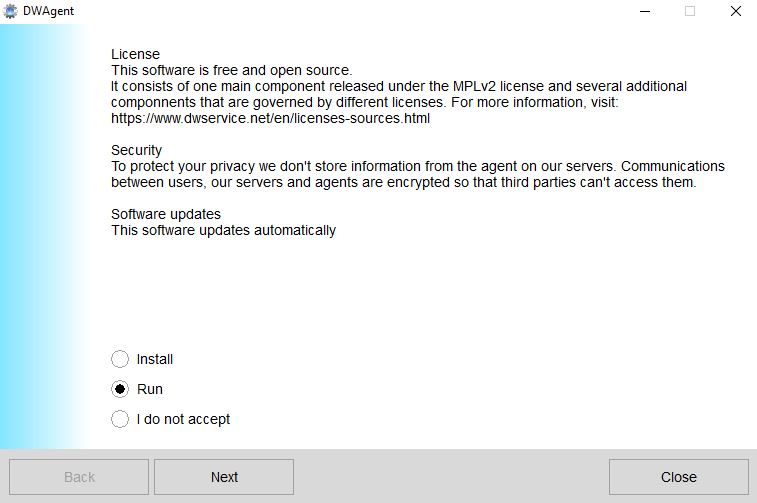Select the Run radio button
The height and width of the screenshot is (503, 757).
pos(120,389)
